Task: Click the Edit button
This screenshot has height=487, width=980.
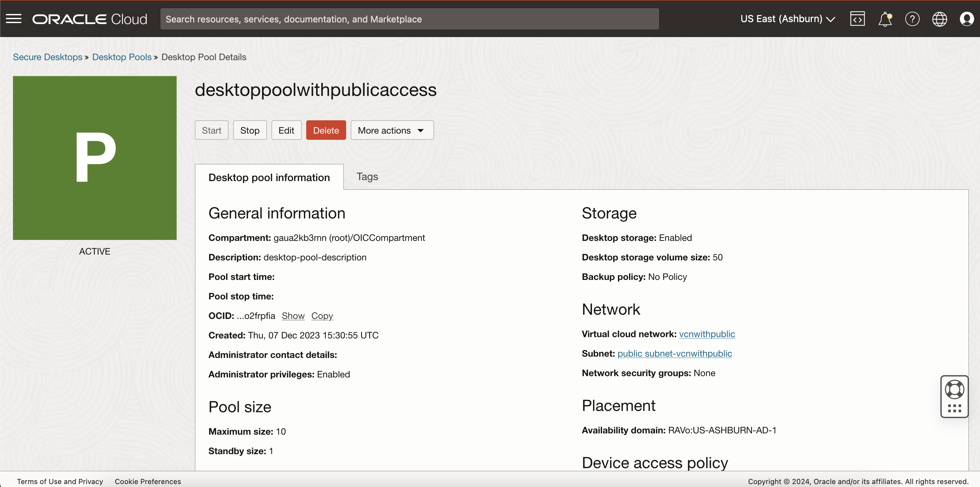Action: pyautogui.click(x=286, y=130)
